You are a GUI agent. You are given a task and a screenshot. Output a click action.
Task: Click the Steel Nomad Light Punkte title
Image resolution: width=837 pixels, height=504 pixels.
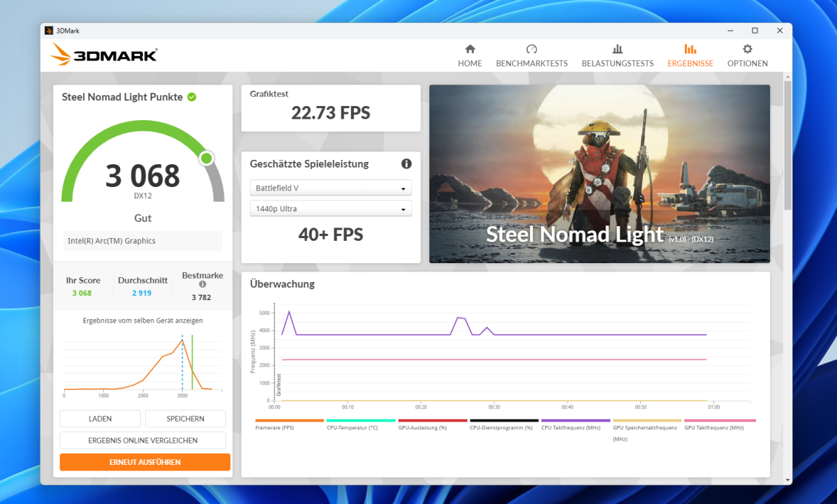point(122,96)
